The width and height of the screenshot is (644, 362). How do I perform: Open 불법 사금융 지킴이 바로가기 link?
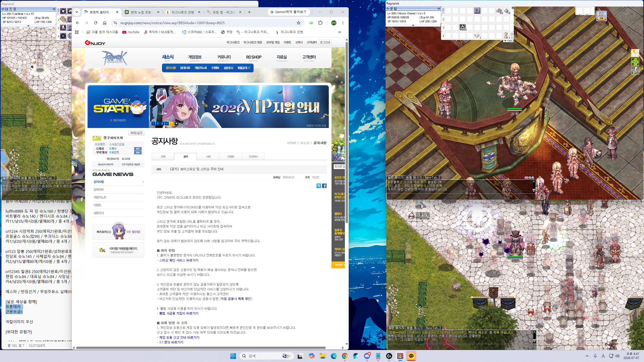coord(179,313)
